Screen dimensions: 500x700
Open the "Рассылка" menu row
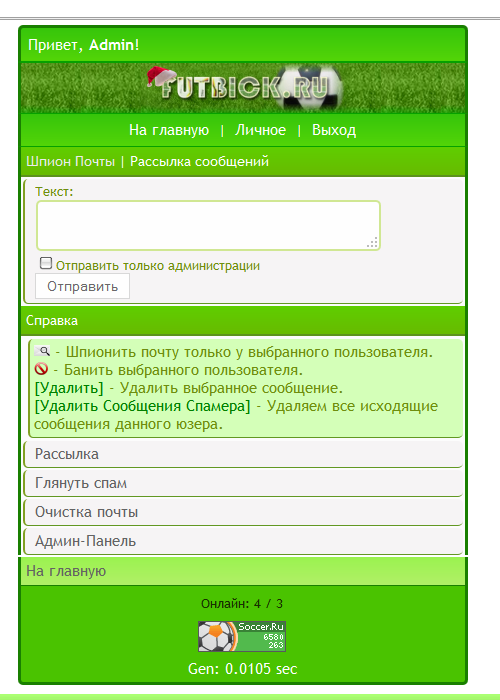[243, 454]
